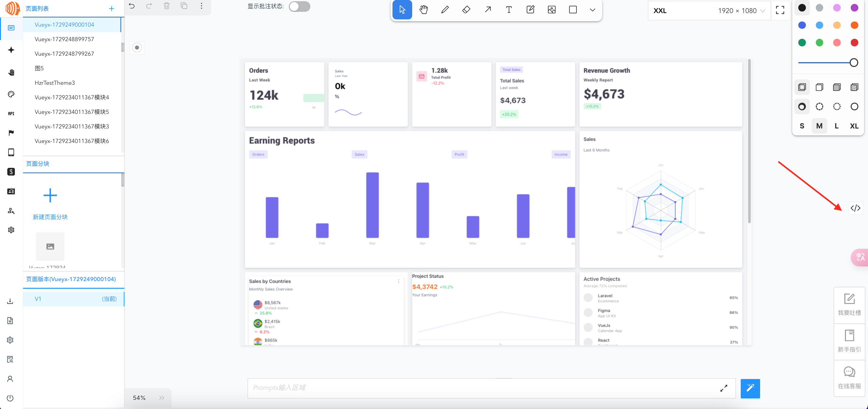Expand the zoom panel double chevron
Image resolution: width=868 pixels, height=409 pixels.
point(162,397)
